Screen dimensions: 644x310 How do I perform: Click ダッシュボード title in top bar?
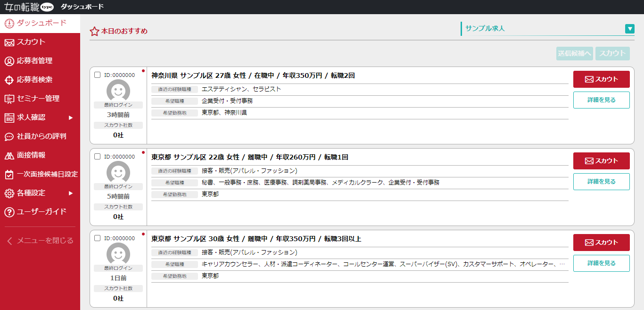[82, 7]
